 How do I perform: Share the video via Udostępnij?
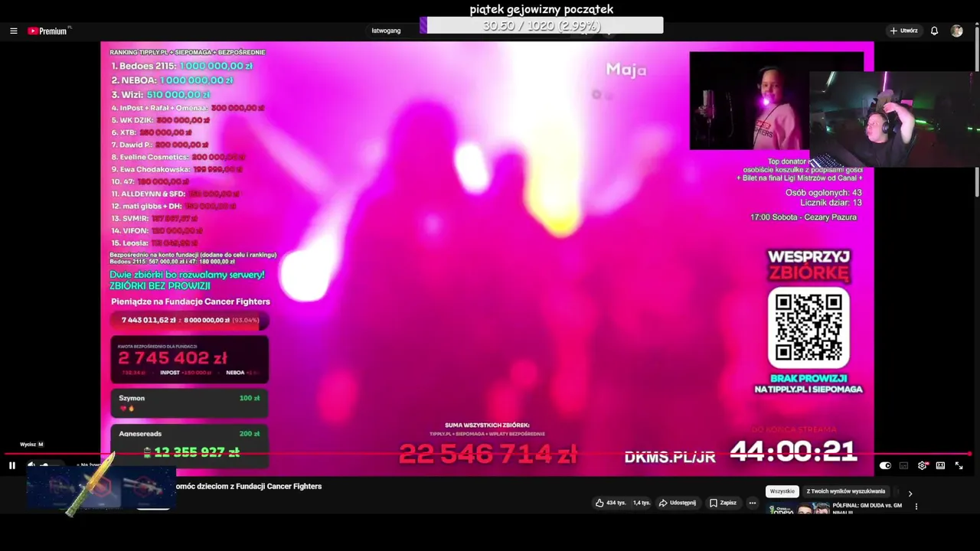pos(677,503)
